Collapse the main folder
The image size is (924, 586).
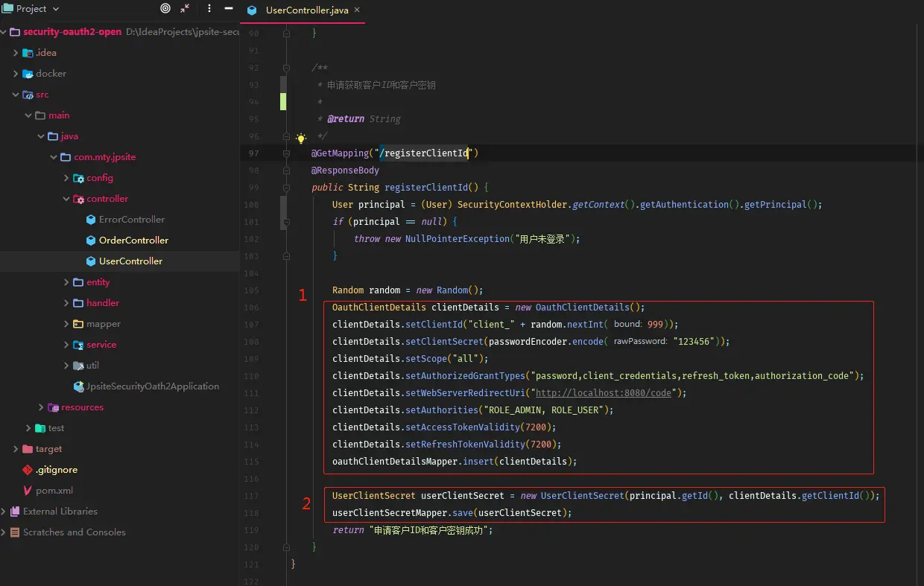(x=28, y=115)
